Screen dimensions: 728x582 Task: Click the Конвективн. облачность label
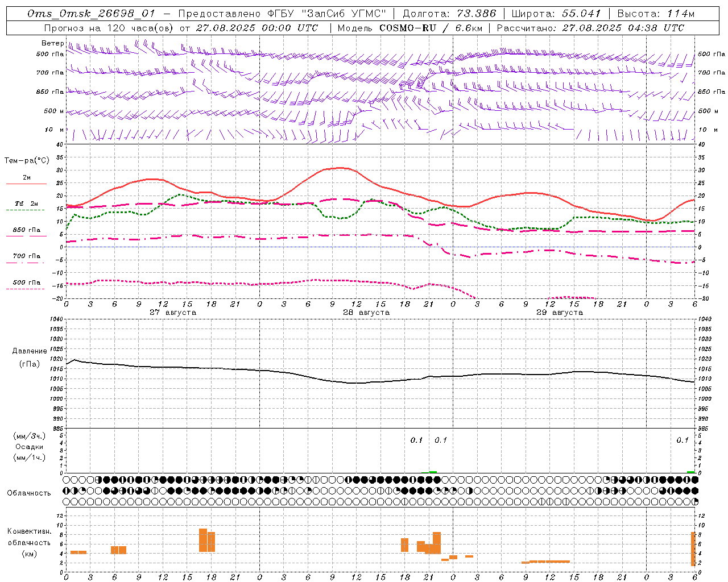pyautogui.click(x=30, y=537)
